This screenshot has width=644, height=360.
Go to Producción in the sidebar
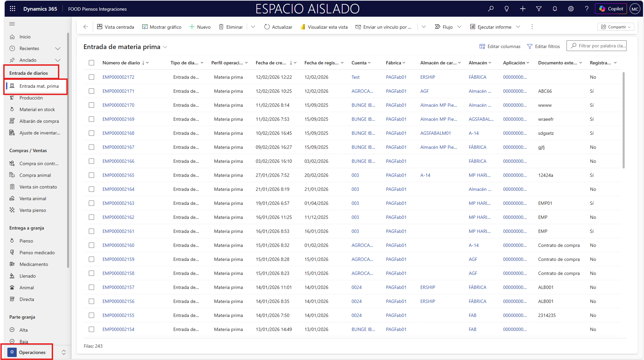click(31, 98)
